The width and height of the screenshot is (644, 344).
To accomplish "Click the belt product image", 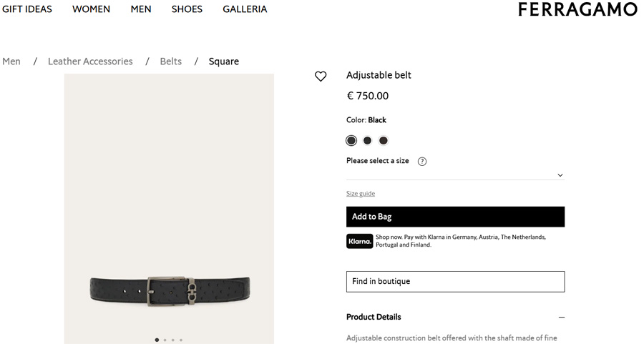I will (170, 289).
